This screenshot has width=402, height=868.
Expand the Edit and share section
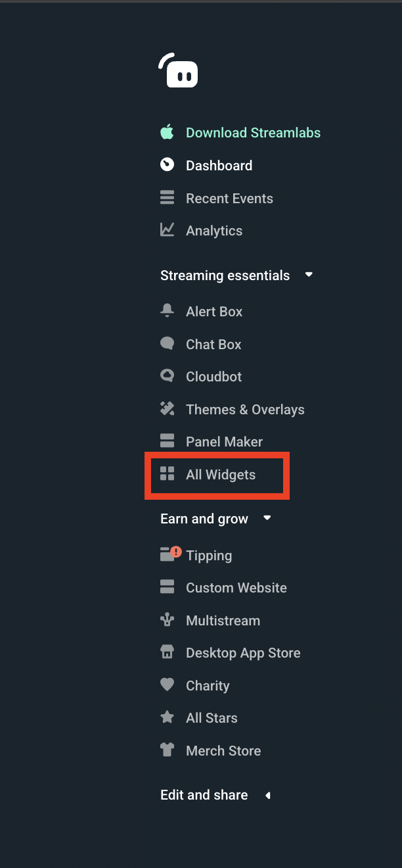click(268, 795)
